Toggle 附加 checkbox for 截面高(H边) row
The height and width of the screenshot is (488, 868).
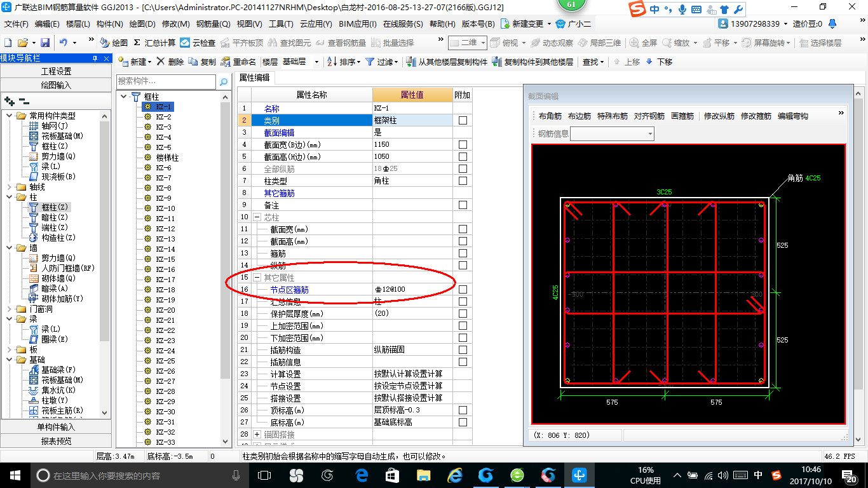tap(463, 156)
